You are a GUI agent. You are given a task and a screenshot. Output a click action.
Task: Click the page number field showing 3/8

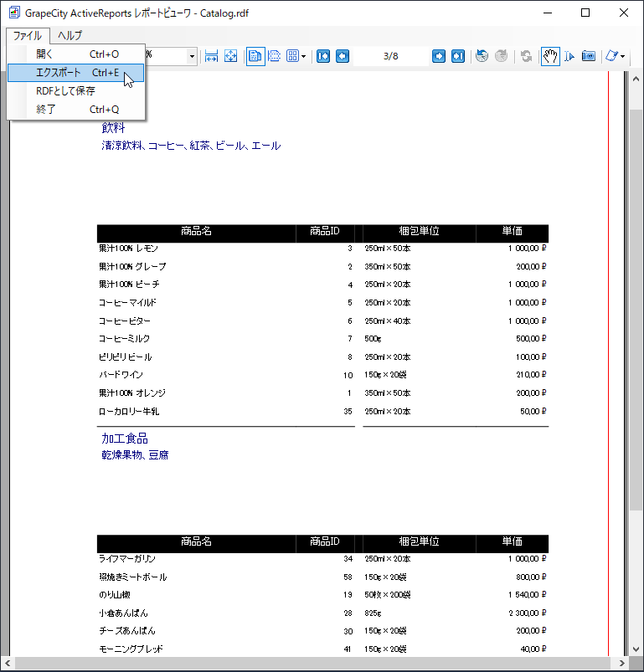pyautogui.click(x=390, y=56)
